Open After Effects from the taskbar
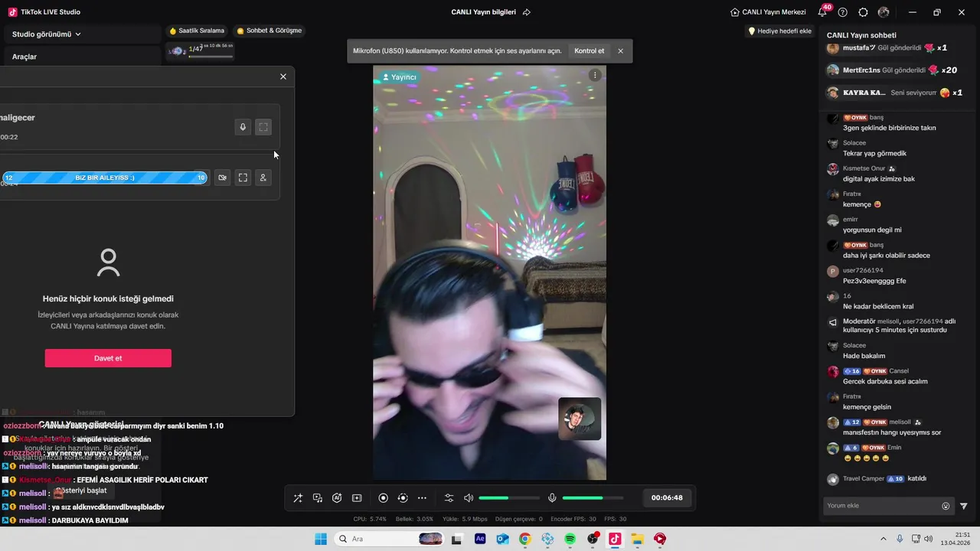This screenshot has width=980, height=551. [480, 539]
